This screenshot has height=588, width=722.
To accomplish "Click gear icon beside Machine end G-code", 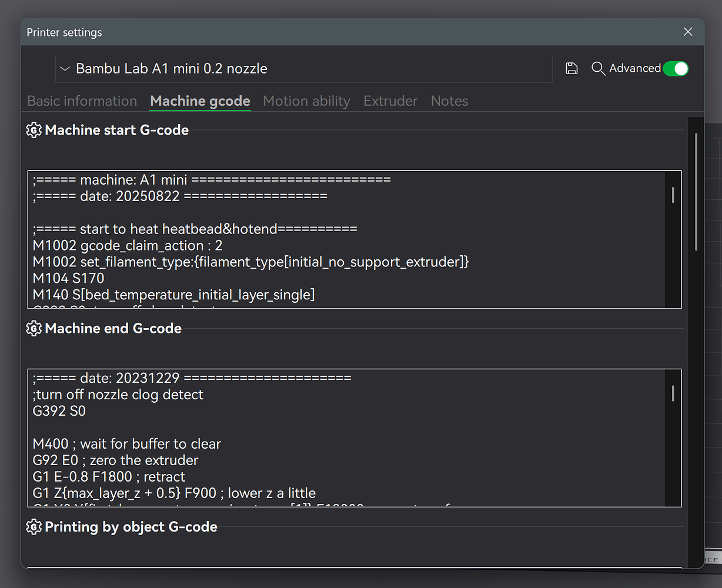I will (34, 328).
